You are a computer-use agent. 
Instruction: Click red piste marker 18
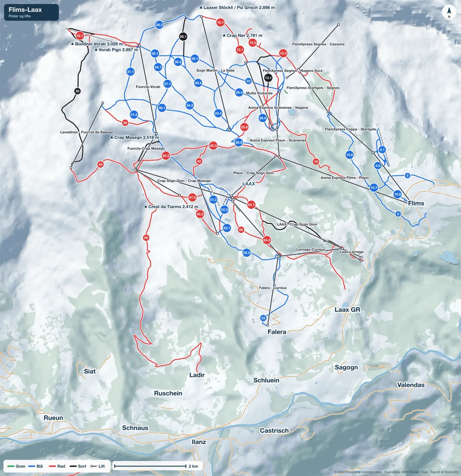point(316,162)
